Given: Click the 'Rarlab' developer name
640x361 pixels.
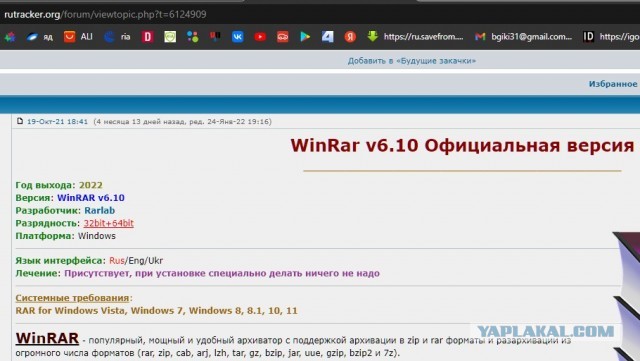Looking at the screenshot, I should click(100, 210).
